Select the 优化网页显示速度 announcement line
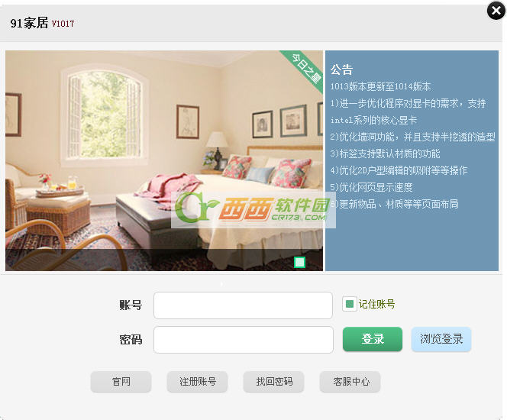This screenshot has width=507, height=420. click(371, 187)
